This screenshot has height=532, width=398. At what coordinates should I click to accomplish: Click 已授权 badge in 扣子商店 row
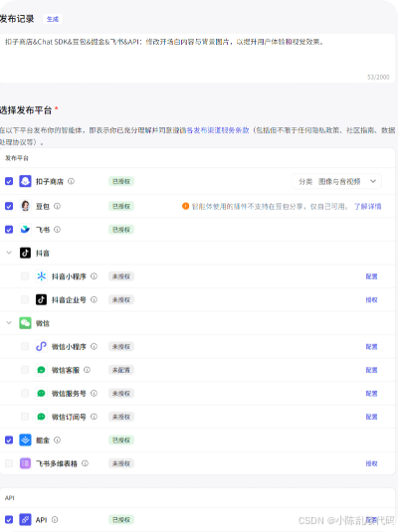pos(121,181)
